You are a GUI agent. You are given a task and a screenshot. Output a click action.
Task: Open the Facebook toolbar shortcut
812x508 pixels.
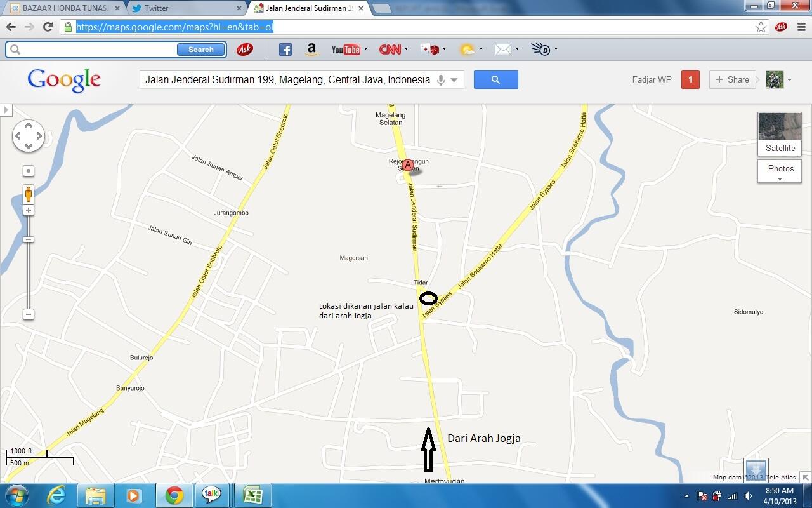[285, 50]
